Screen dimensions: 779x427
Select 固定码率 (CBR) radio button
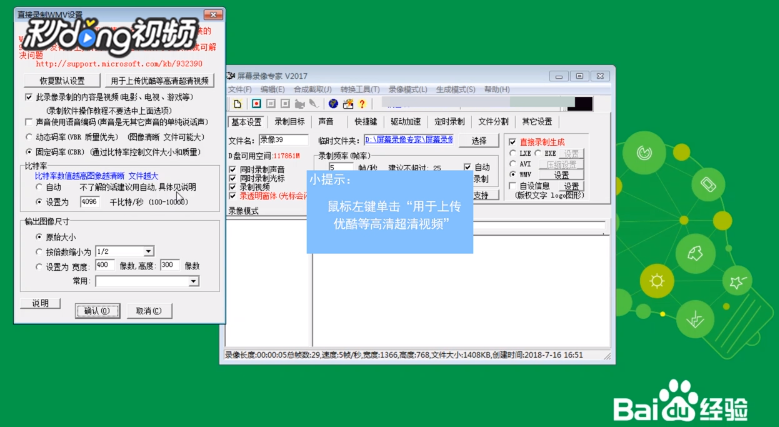point(29,152)
